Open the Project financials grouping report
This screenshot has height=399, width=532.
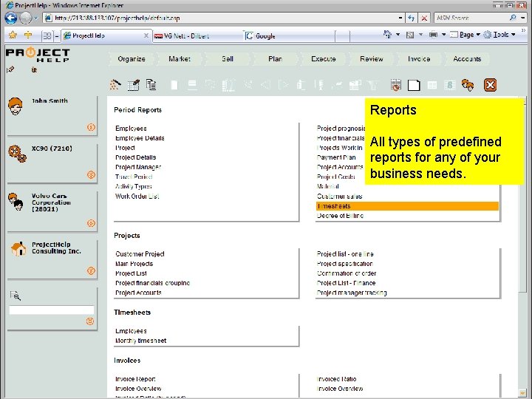(152, 283)
